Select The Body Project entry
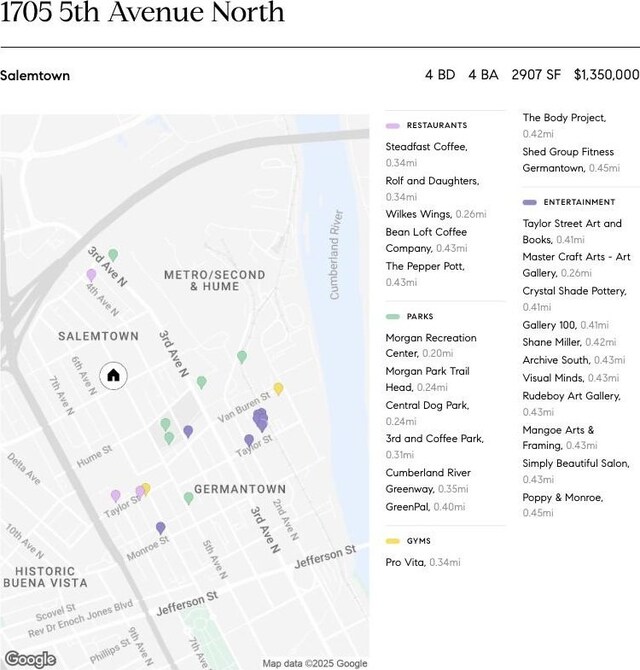This screenshot has height=670, width=640. 564,125
